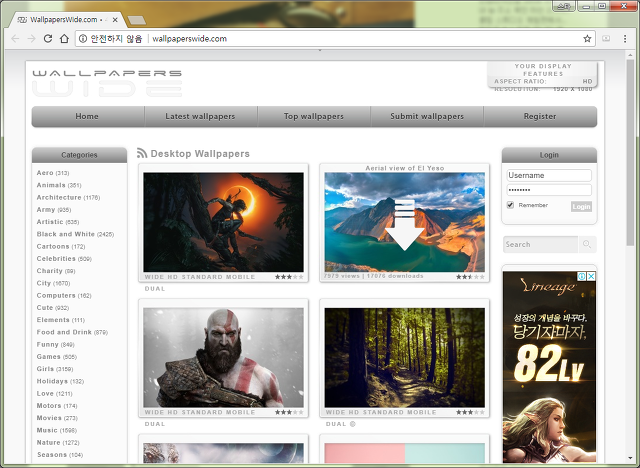
Task: Open the Love category
Action: point(54,393)
